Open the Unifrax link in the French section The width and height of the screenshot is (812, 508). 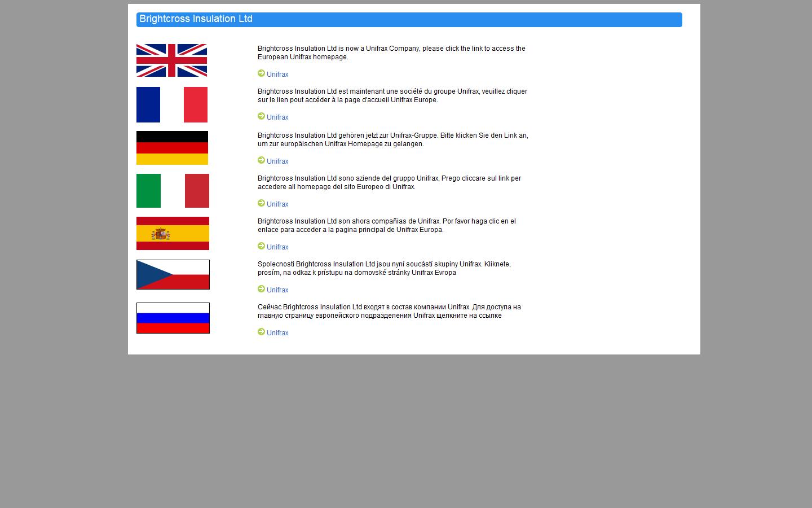[x=277, y=117]
